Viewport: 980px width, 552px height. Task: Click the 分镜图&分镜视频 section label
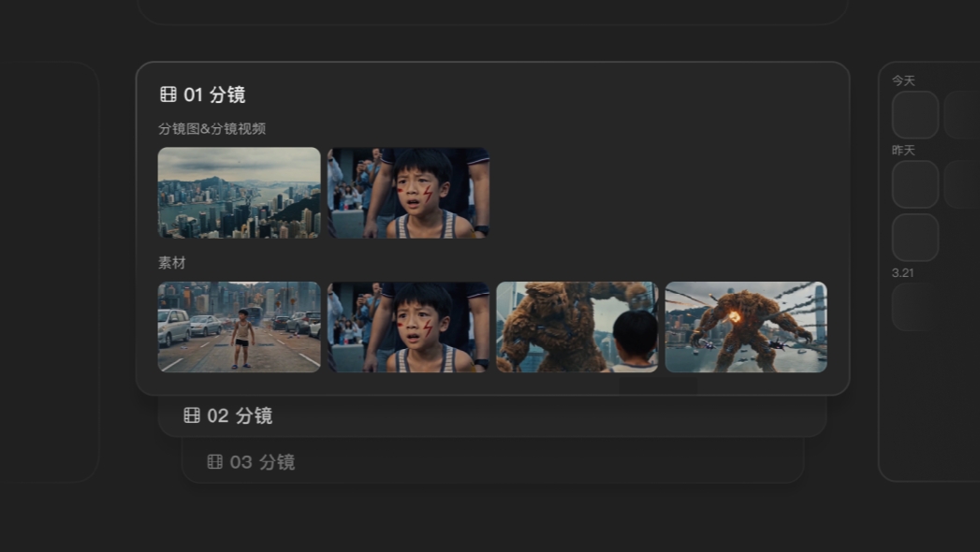(212, 128)
